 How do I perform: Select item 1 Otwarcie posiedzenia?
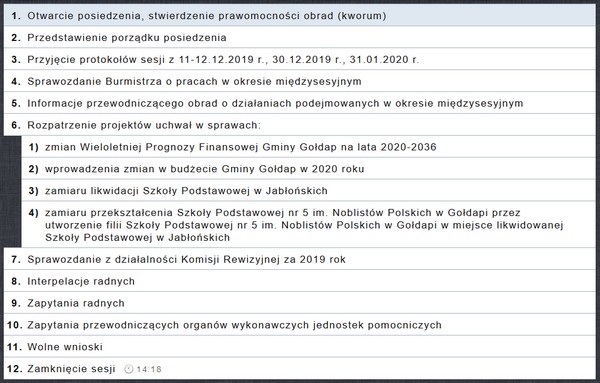(300, 15)
